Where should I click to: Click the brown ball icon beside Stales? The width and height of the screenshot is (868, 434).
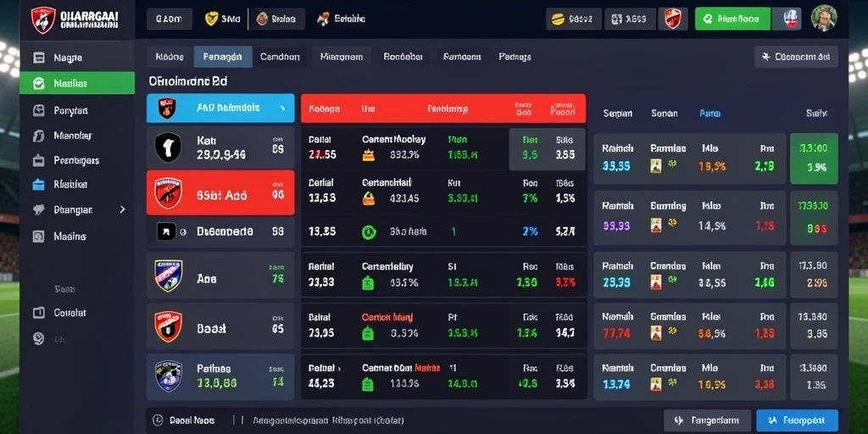coord(263,19)
